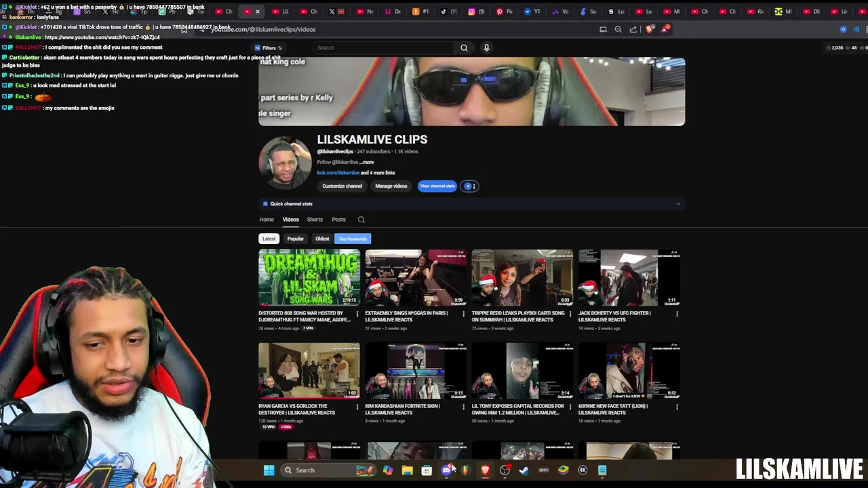Viewport: 868px width, 488px height.
Task: Open the Ryan Garcia vs Gorlock thumbnail
Action: pos(309,371)
